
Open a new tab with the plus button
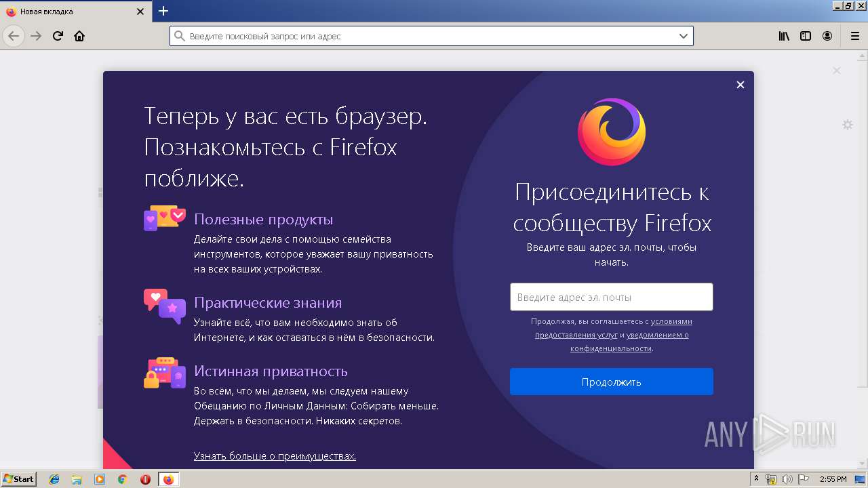(x=163, y=11)
